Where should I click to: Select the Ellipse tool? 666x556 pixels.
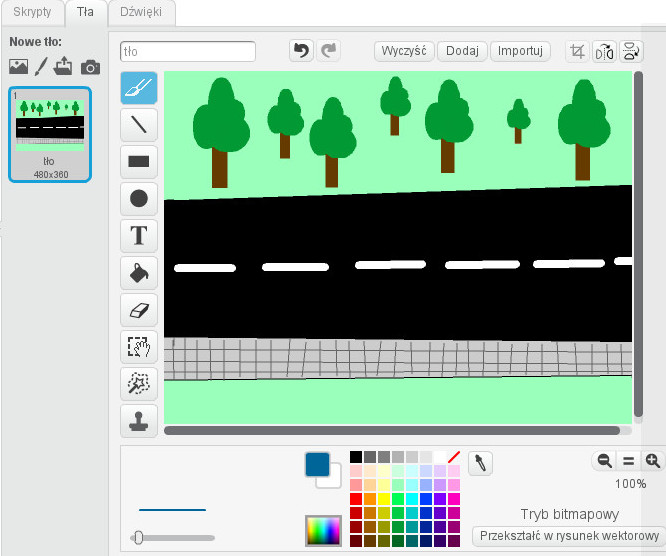point(139,198)
